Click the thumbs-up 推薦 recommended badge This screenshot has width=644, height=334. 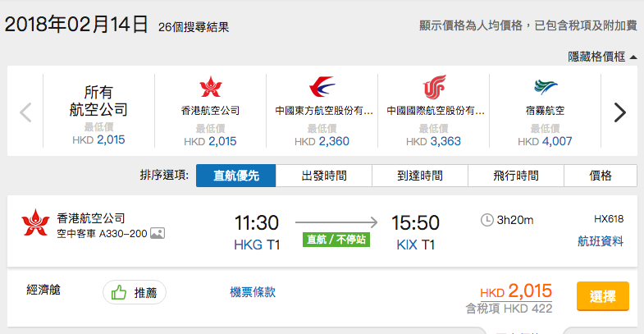pos(135,292)
